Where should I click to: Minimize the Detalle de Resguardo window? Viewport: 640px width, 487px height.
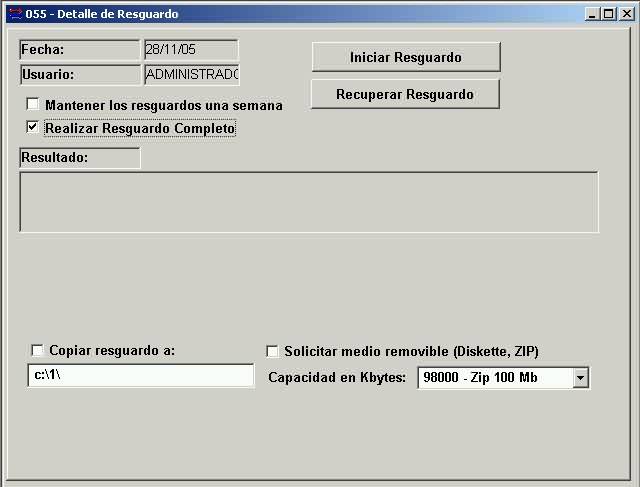coord(592,14)
